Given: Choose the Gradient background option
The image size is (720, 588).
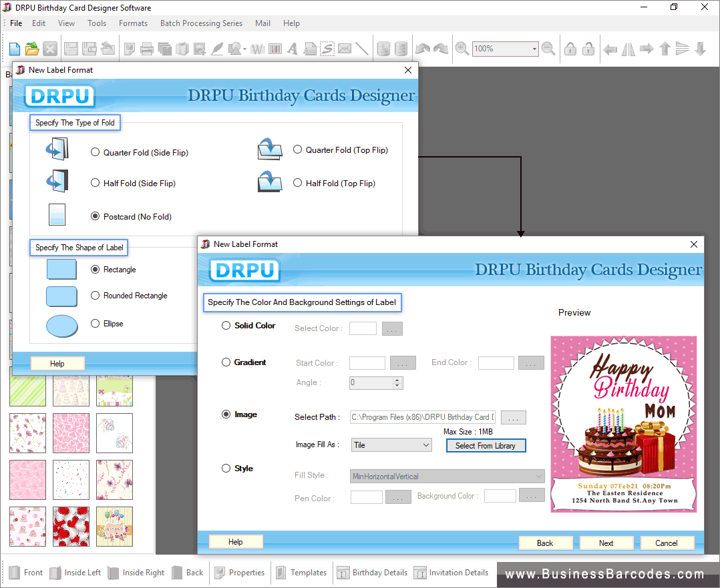Looking at the screenshot, I should point(226,362).
